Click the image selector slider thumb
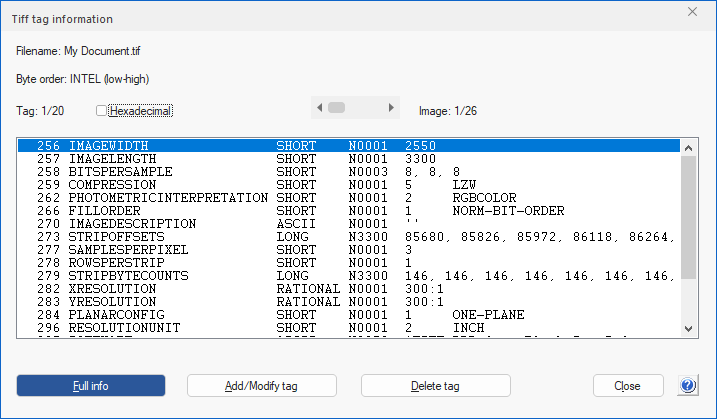717x419 pixels. [337, 107]
